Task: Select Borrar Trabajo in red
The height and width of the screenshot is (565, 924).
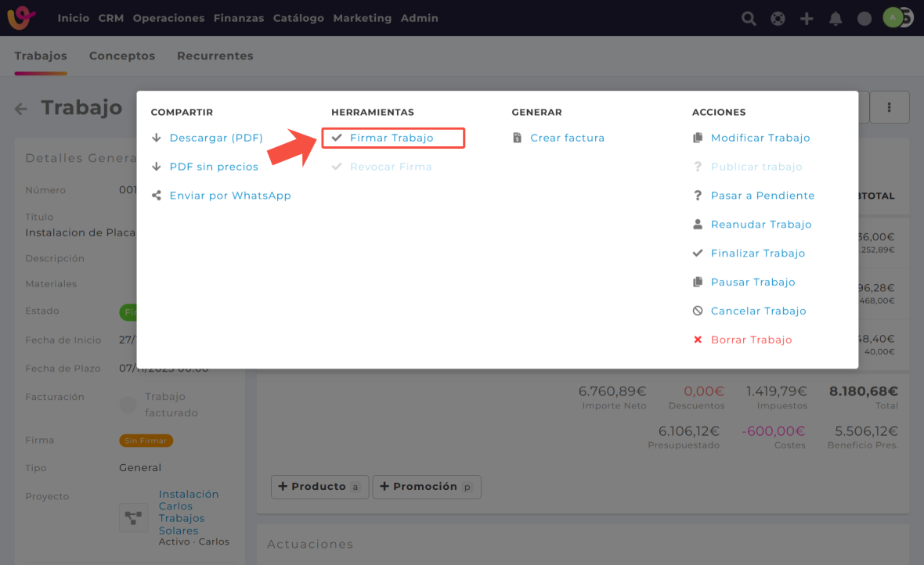Action: (x=751, y=340)
